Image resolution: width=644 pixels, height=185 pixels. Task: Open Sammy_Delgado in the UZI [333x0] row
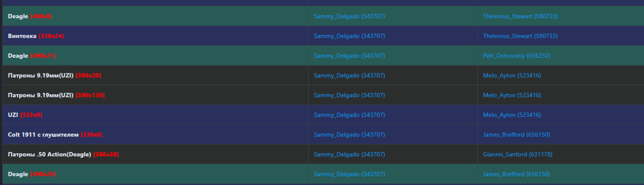(x=349, y=115)
